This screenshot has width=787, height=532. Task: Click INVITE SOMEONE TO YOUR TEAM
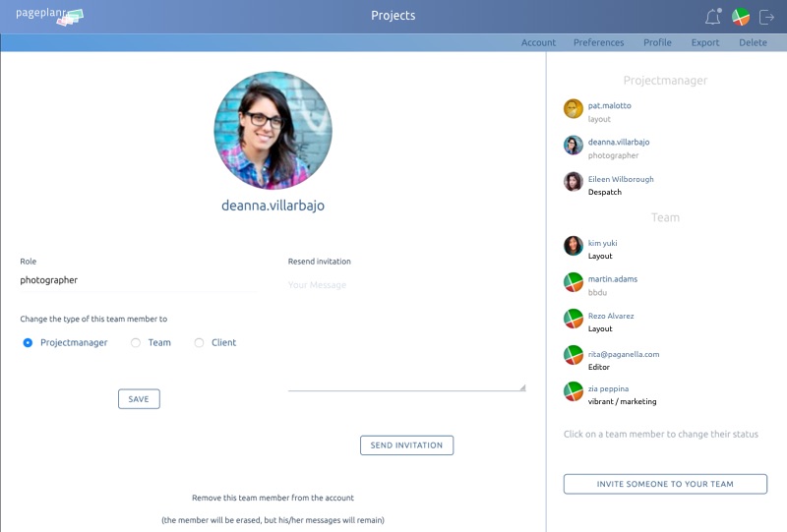point(665,484)
